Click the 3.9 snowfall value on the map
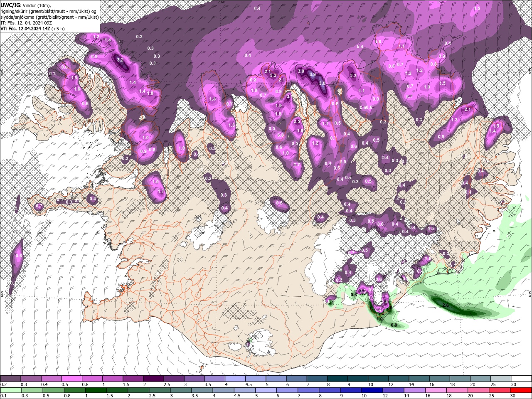532x399 pixels. [x=313, y=74]
